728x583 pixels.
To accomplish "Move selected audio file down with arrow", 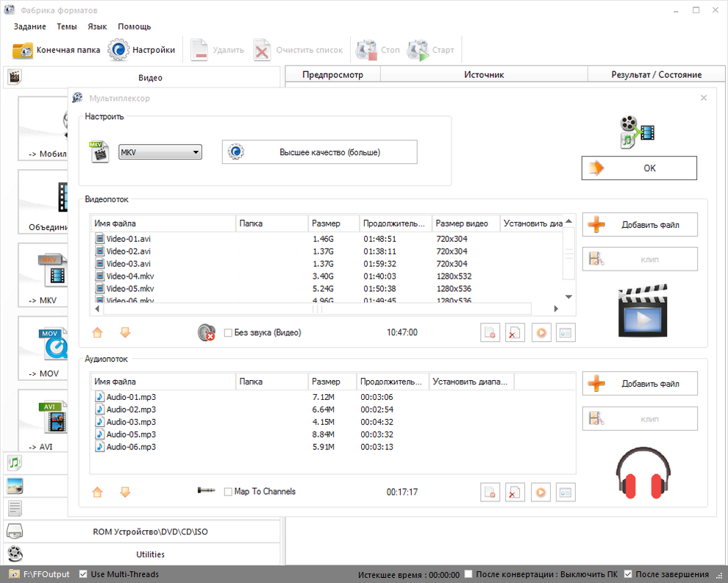I will [x=125, y=492].
